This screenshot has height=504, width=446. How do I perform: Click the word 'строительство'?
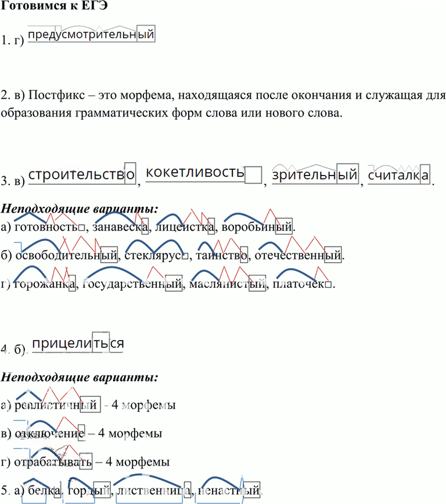pos(81,174)
